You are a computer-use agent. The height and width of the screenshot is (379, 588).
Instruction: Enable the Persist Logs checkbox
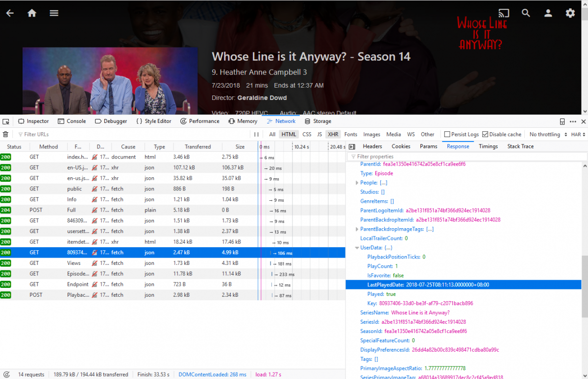pos(447,134)
